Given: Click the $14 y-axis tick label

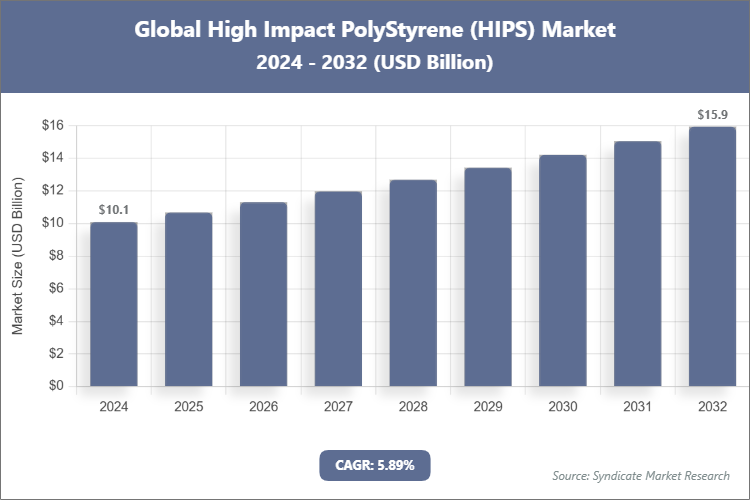Looking at the screenshot, I should click(x=53, y=157).
